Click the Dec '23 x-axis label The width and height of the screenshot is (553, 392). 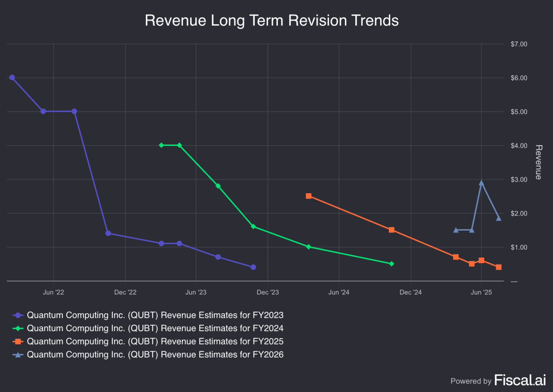coord(267,292)
